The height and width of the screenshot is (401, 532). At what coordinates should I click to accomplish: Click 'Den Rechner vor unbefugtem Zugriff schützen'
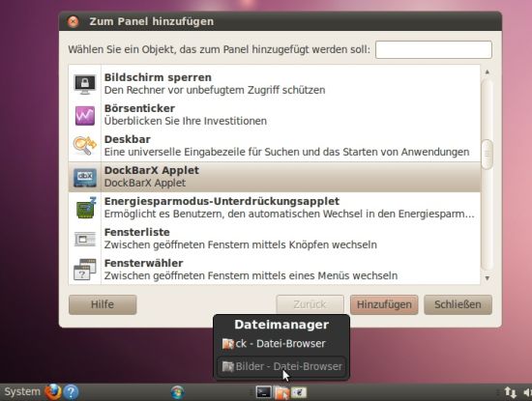click(215, 90)
